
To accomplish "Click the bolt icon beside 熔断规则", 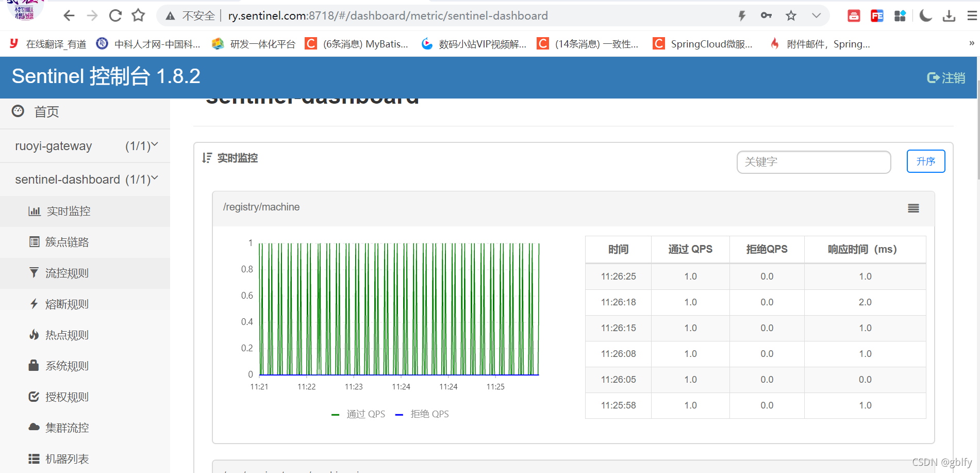I will tap(34, 304).
